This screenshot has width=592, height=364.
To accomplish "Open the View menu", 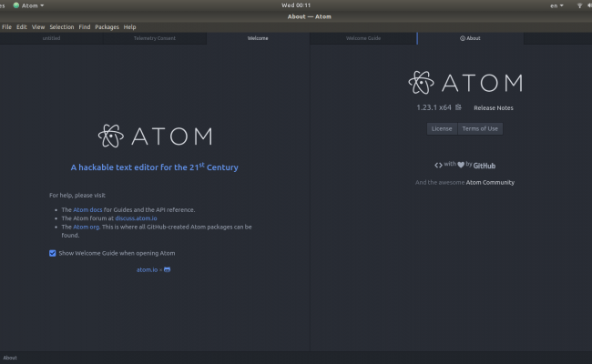I will point(38,26).
